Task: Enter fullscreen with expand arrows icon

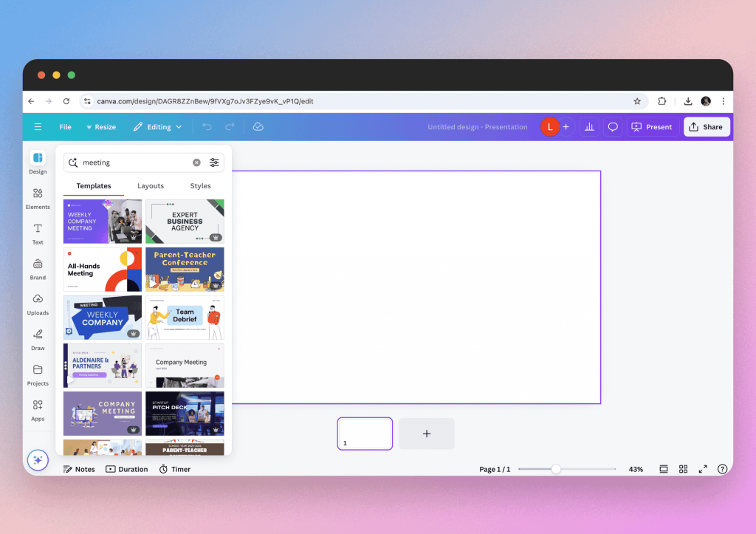Action: click(703, 469)
